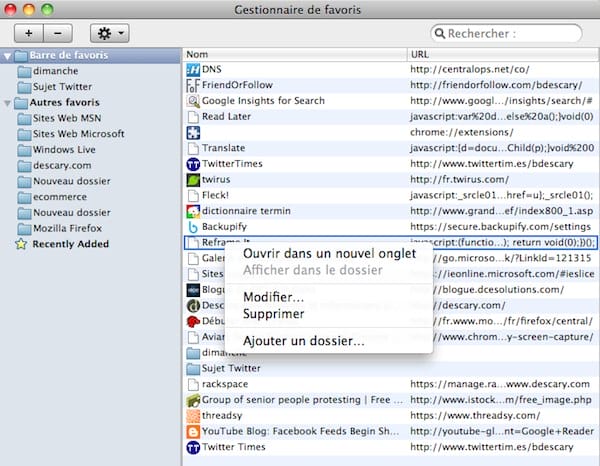This screenshot has height=466, width=600.
Task: Choose Ajouter un dossier... option
Action: point(303,341)
